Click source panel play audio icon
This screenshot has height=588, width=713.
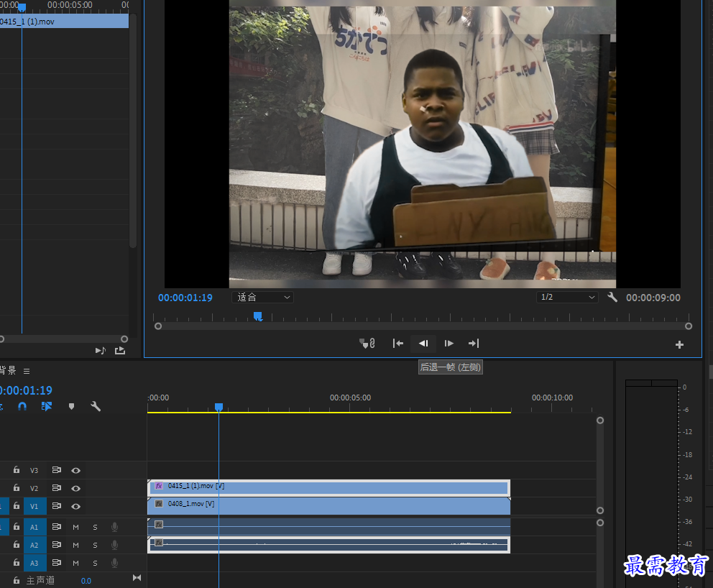click(101, 351)
